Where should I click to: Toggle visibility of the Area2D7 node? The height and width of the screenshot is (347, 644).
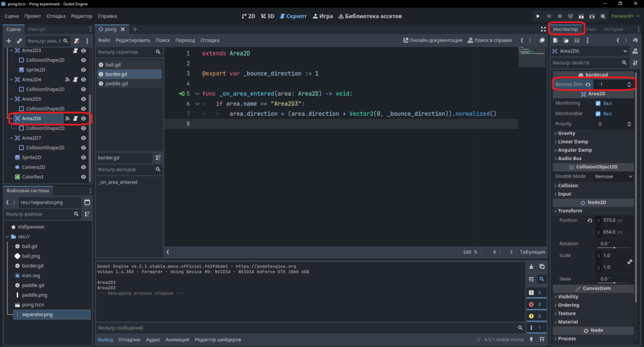[x=84, y=138]
